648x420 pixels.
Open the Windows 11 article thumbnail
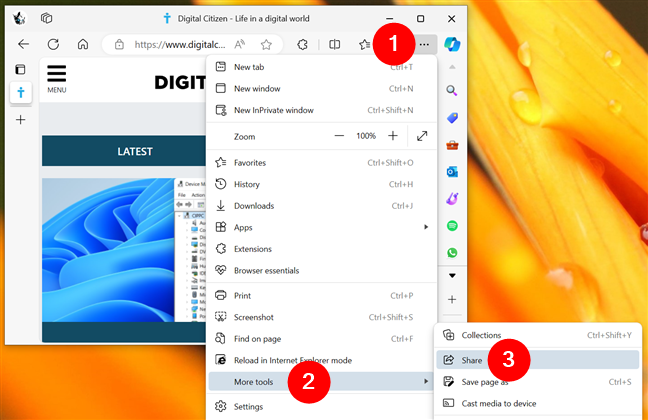pos(124,250)
